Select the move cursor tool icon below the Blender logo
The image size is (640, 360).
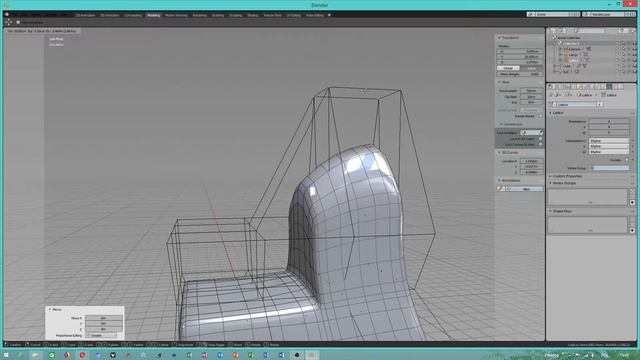[x=9, y=22]
